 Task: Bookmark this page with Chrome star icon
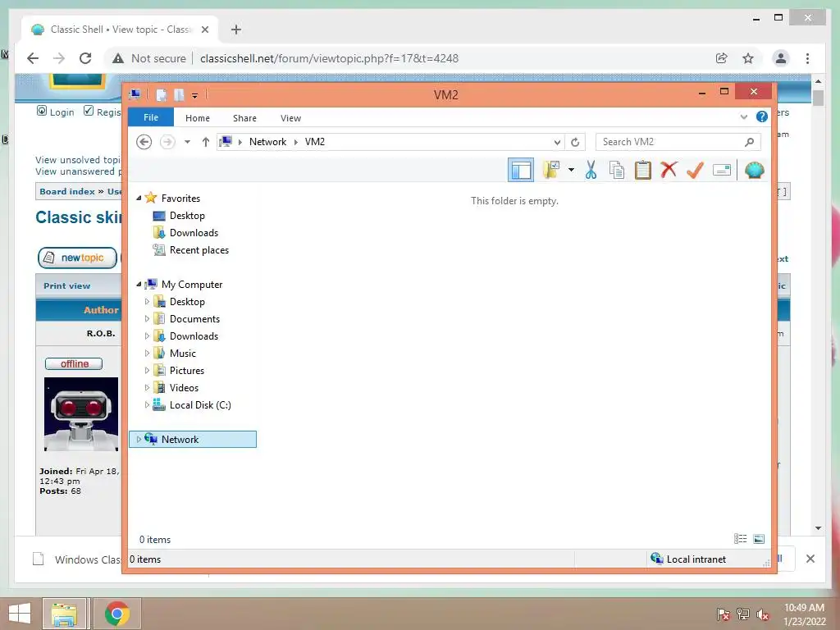[x=748, y=58]
